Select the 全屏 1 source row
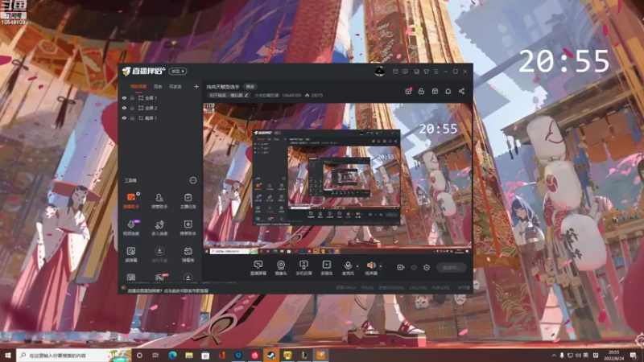 pyautogui.click(x=159, y=98)
